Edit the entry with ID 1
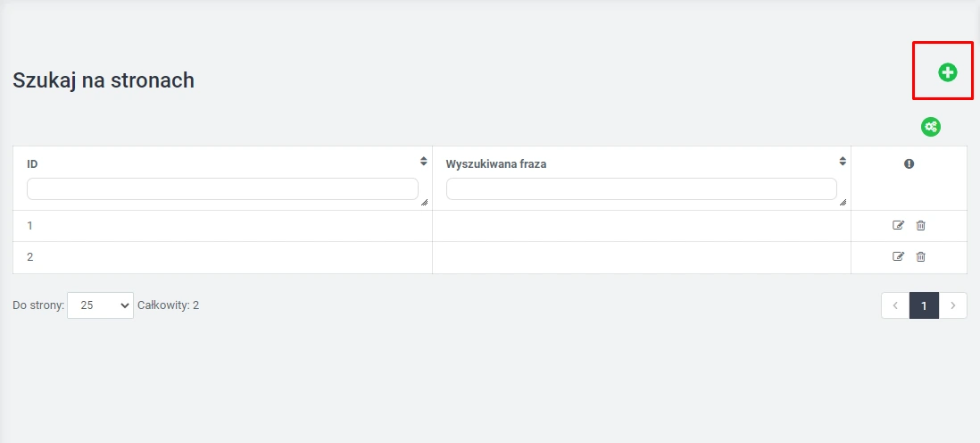Viewport: 980px width, 443px height. coord(899,225)
